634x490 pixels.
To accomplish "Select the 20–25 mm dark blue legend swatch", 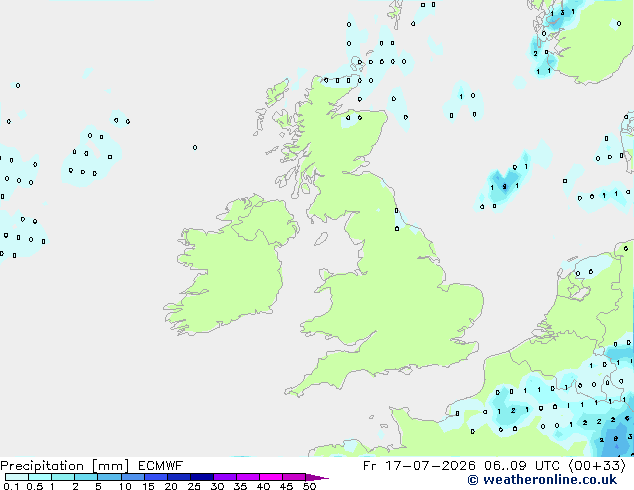I will [178, 477].
